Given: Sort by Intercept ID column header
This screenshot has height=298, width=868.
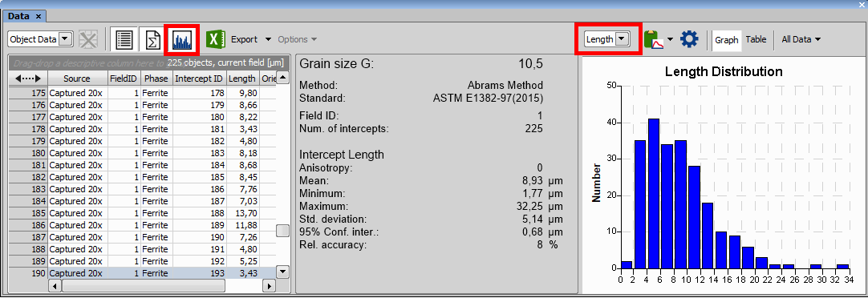Looking at the screenshot, I should coord(200,79).
